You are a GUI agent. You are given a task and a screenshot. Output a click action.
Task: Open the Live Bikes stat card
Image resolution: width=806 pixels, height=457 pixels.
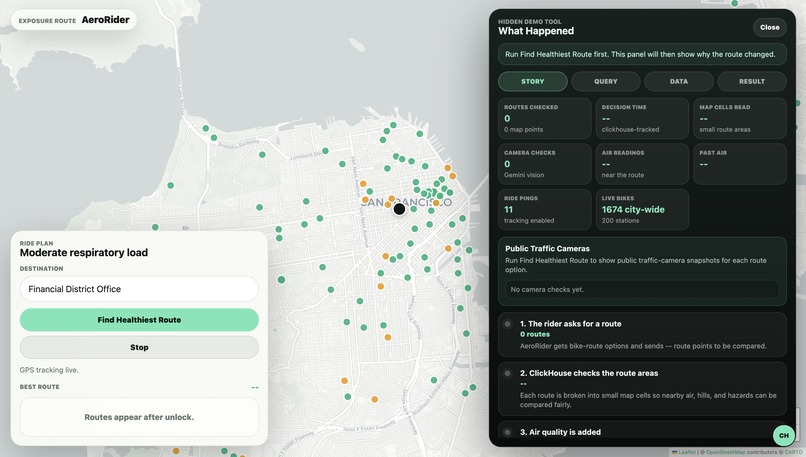pyautogui.click(x=643, y=209)
